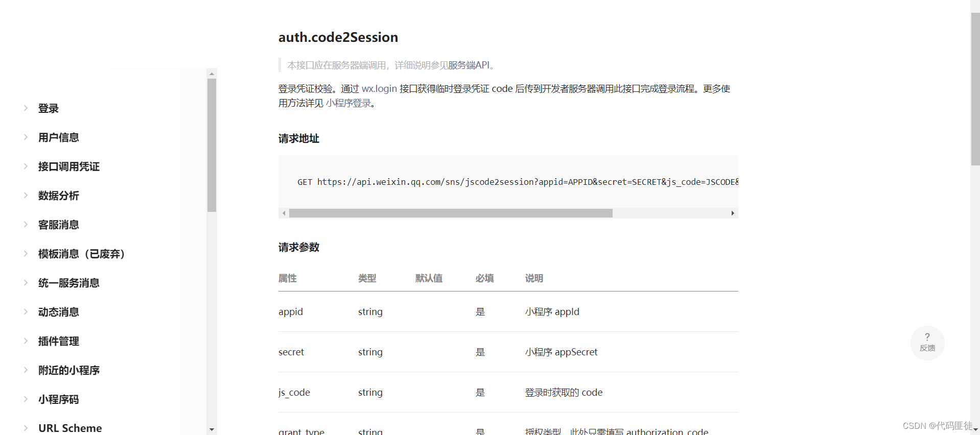Click the secret attribute cell

tap(291, 352)
